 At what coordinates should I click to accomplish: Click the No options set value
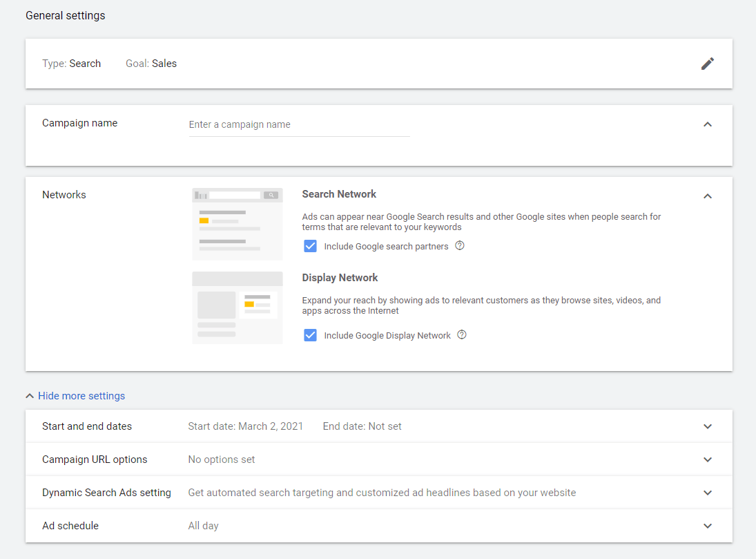point(222,459)
